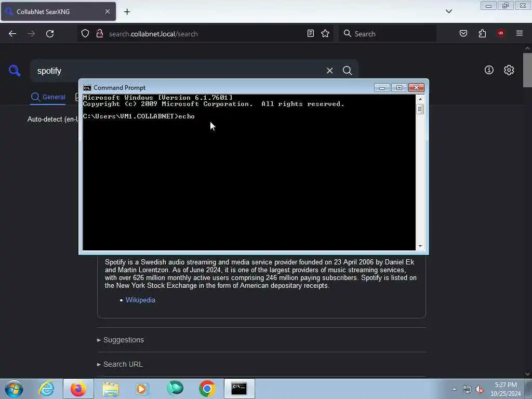The image size is (532, 399).
Task: Toggle reader view icon in address bar
Action: pos(311,33)
